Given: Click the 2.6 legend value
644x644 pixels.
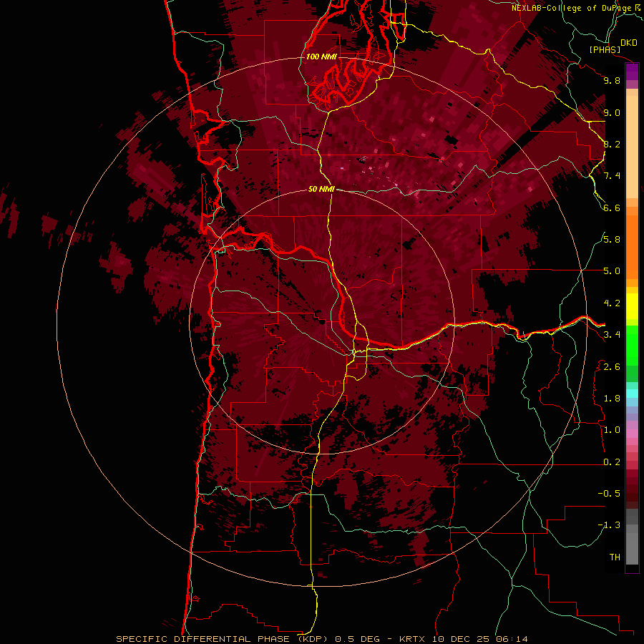Looking at the screenshot, I should click(x=612, y=367).
